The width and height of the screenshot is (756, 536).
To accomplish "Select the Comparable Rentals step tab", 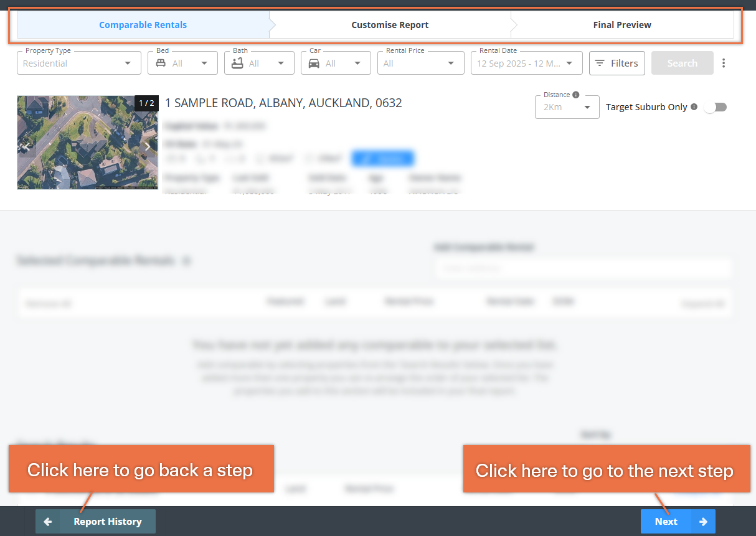I will coord(143,25).
